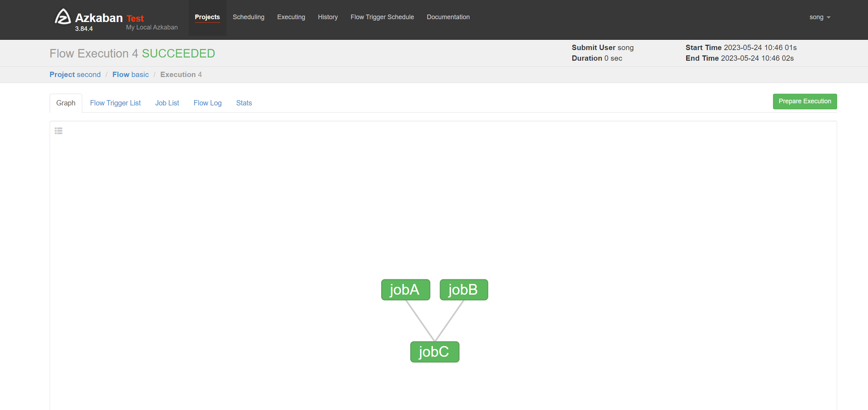Open the Job List tab
This screenshot has width=868, height=410.
click(167, 103)
